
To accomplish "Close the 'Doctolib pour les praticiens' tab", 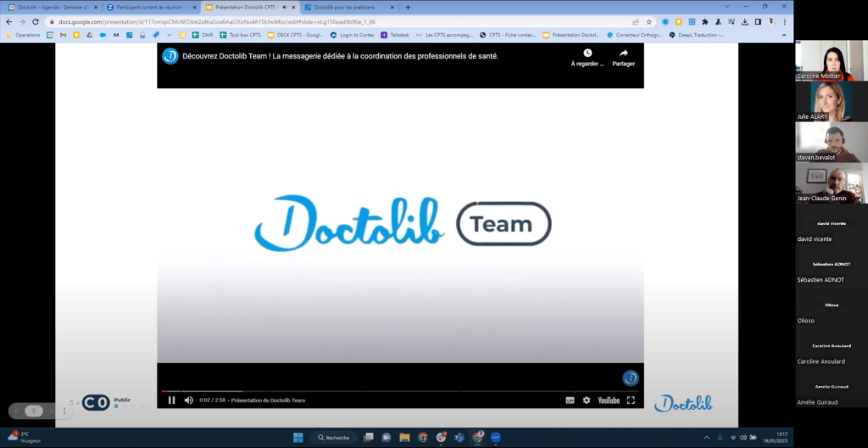I will click(392, 7).
